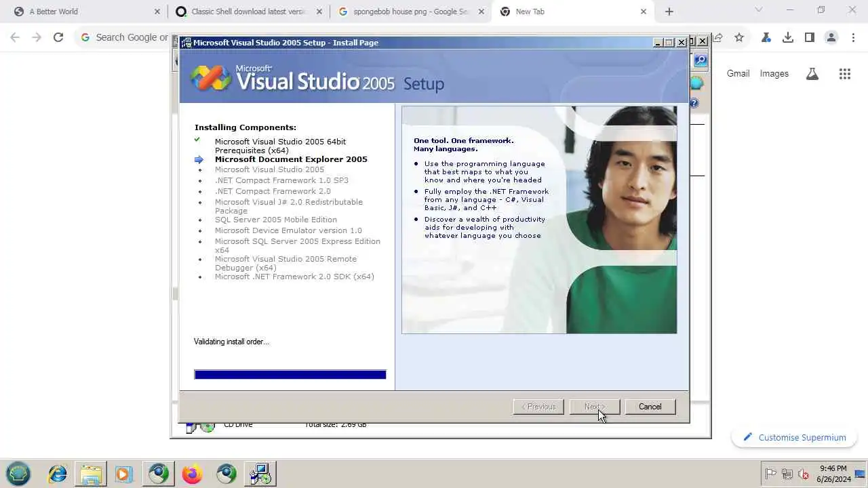
Task: Open the flask icon in the browser toolbar
Action: click(766, 37)
